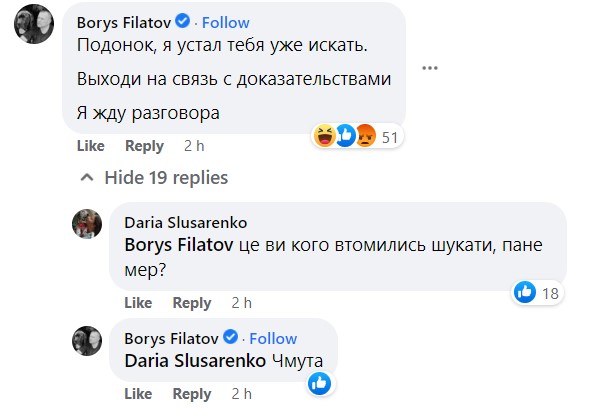Click the thumbs-up reaction icon showing 18
611x410 pixels.
point(525,292)
